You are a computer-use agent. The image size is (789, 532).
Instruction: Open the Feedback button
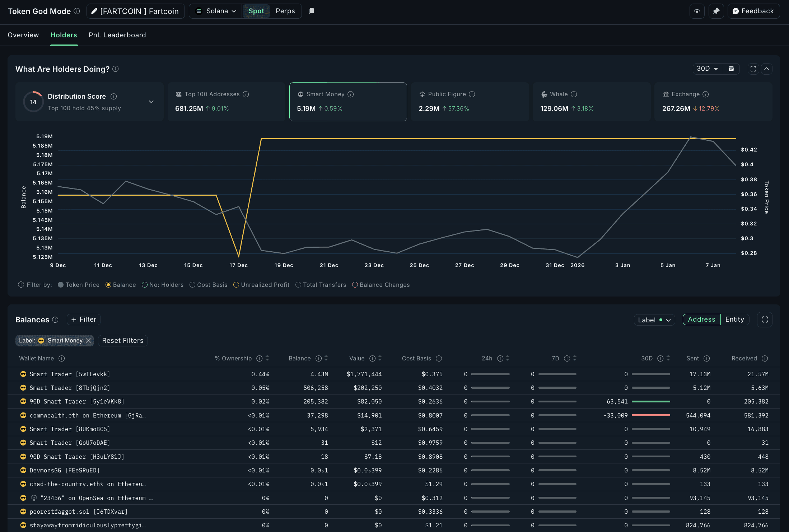(753, 11)
